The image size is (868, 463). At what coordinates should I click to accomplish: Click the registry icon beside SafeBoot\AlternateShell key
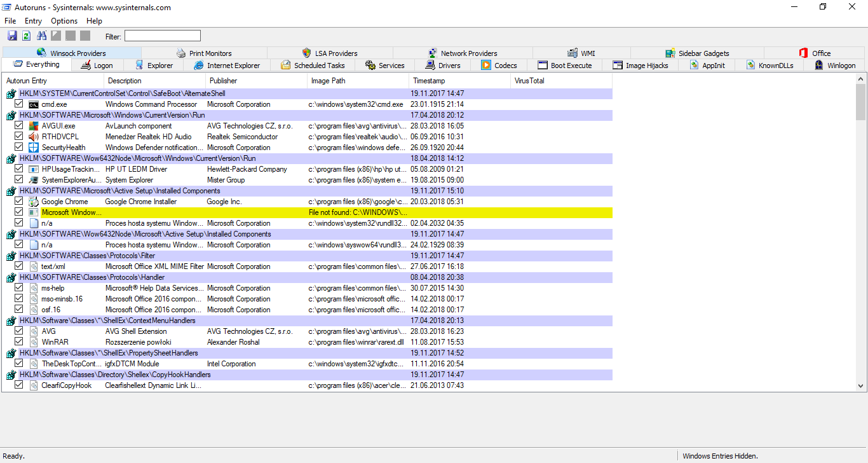(11, 93)
